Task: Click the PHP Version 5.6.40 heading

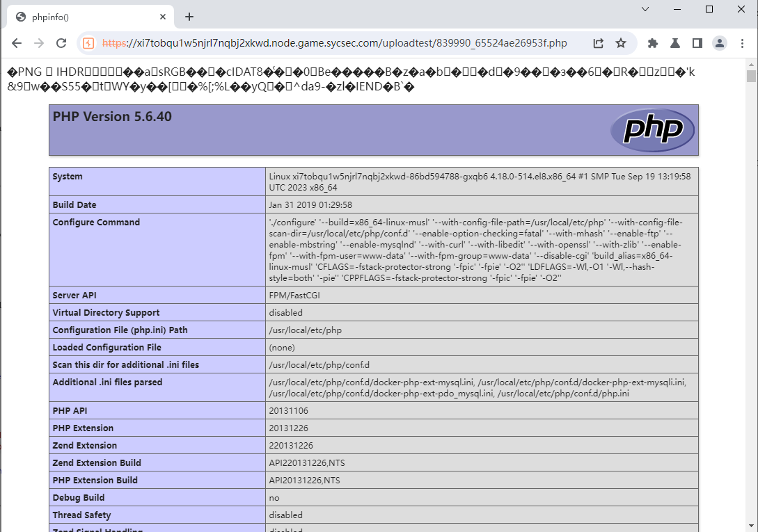Action: click(112, 116)
